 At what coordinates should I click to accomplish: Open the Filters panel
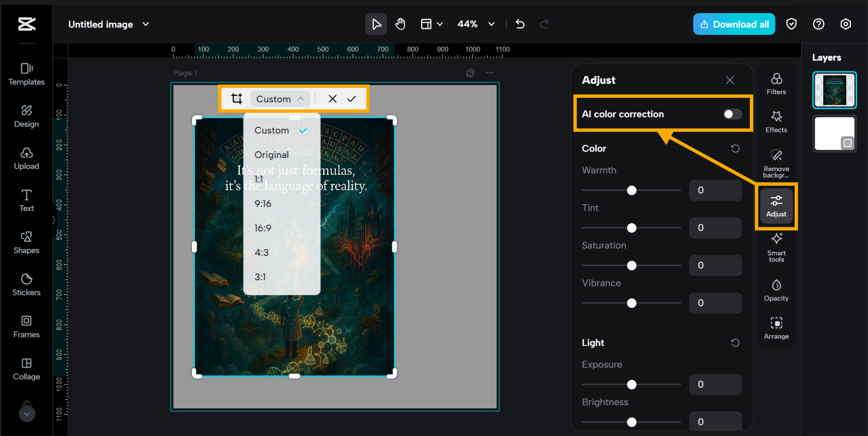click(x=776, y=84)
